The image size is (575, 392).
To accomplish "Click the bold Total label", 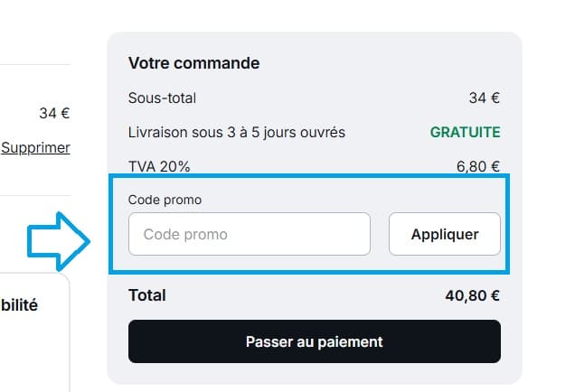I will pos(147,295).
